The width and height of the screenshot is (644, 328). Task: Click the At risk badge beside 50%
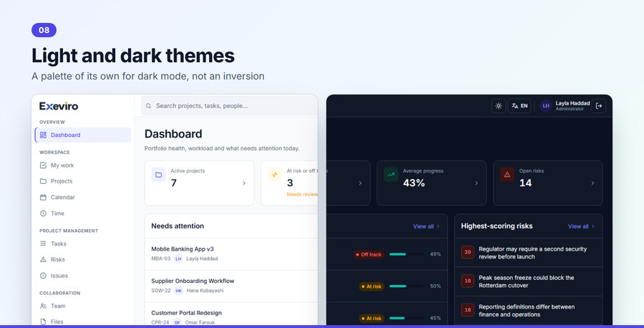coord(371,286)
